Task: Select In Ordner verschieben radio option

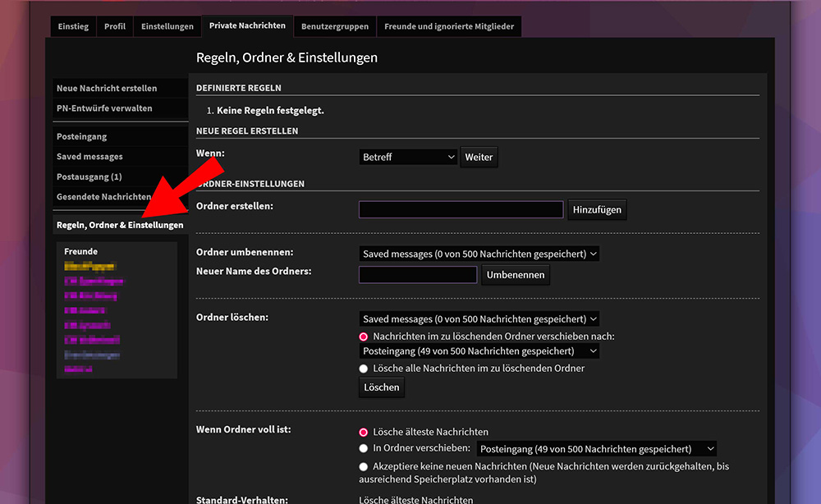Action: (x=364, y=449)
